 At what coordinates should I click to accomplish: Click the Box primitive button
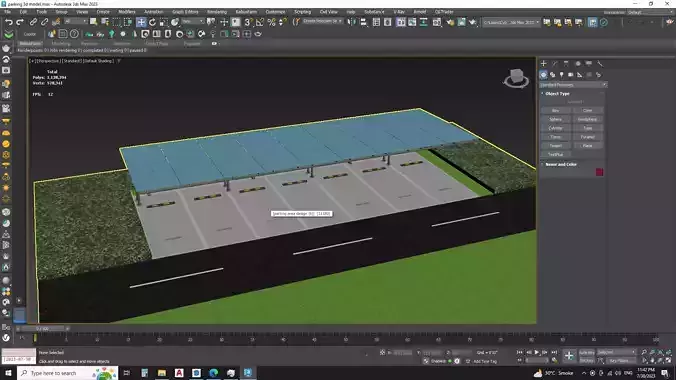click(x=555, y=110)
